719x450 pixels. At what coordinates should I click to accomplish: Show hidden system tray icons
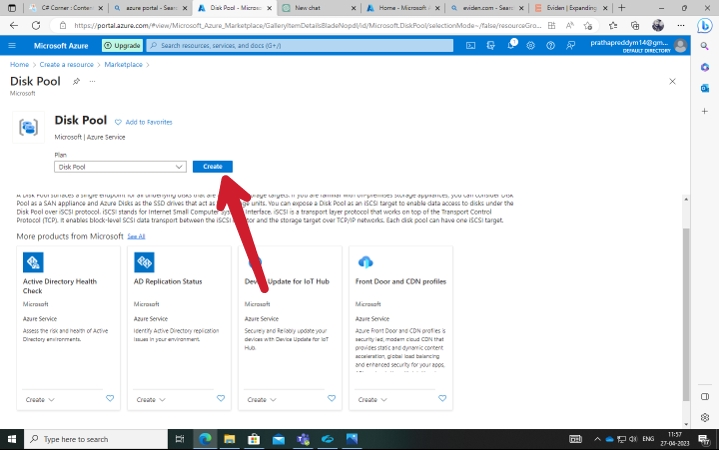coord(597,439)
